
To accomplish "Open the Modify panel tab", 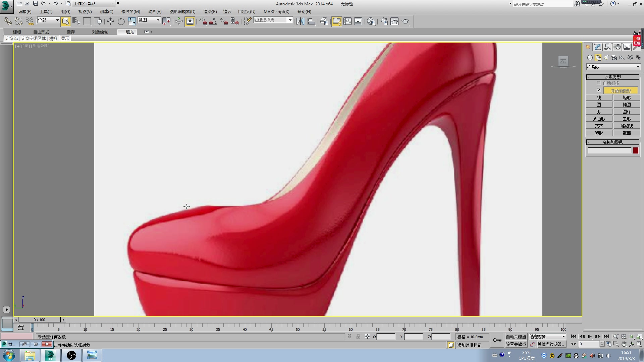I will (x=597, y=47).
